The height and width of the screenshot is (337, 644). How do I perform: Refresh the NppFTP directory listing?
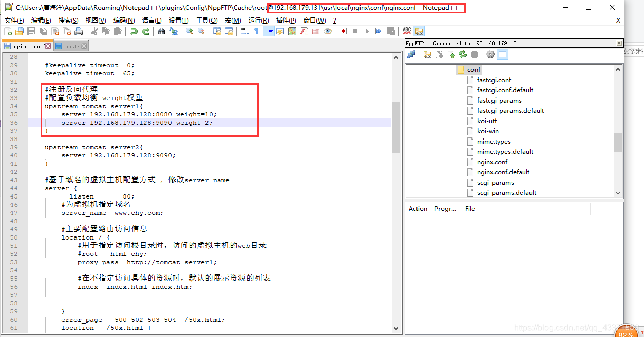[463, 54]
